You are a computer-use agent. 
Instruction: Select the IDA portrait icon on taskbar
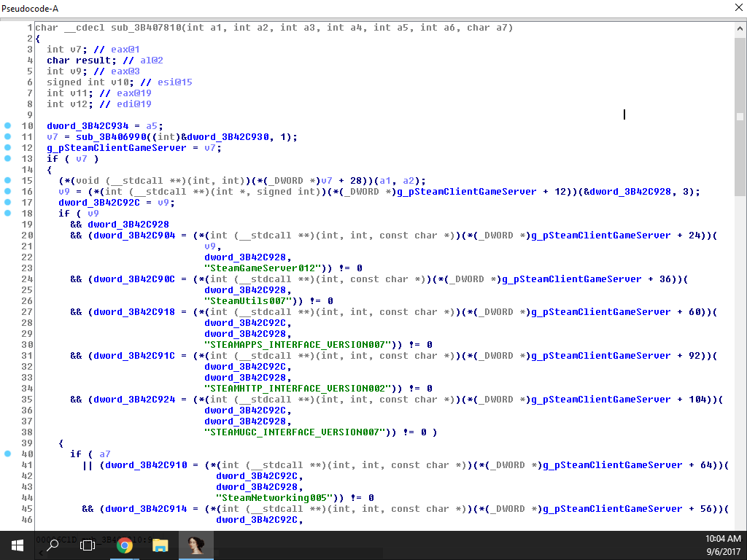click(x=196, y=545)
